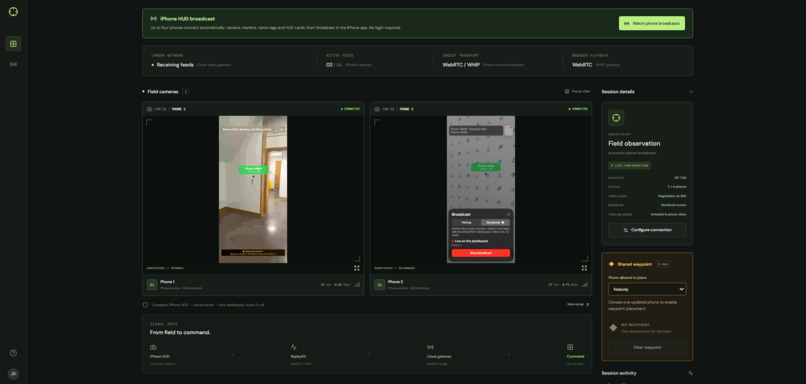Open the View setup link

578,304
